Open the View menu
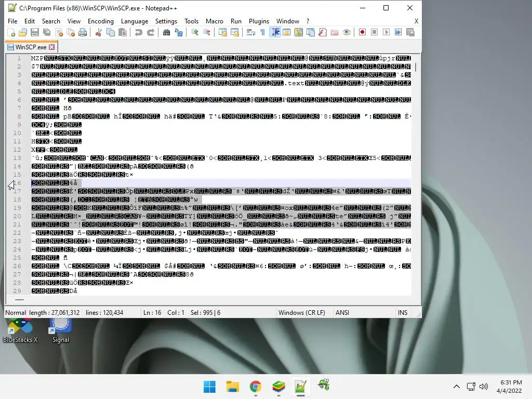The image size is (532, 399). tap(74, 21)
